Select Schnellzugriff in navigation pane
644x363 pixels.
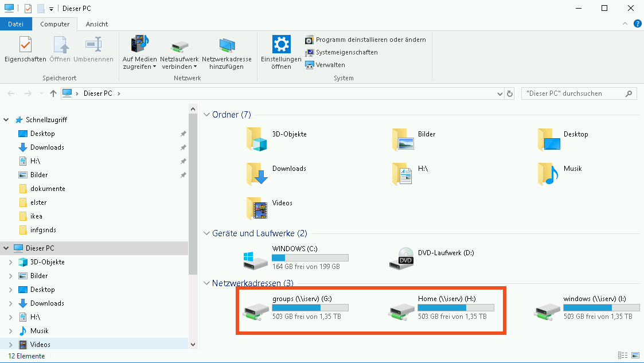(46, 119)
